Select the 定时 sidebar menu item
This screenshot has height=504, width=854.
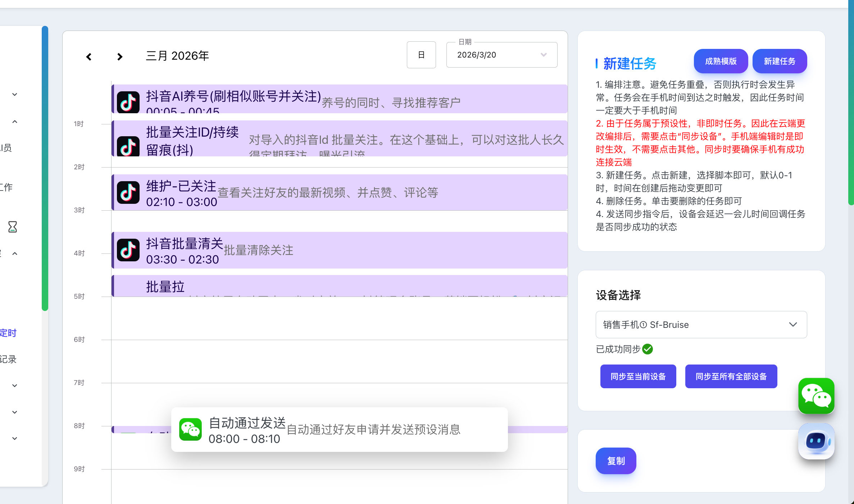(8, 333)
